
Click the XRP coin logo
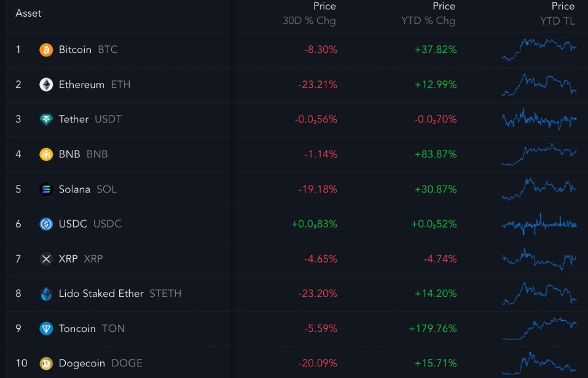[46, 259]
